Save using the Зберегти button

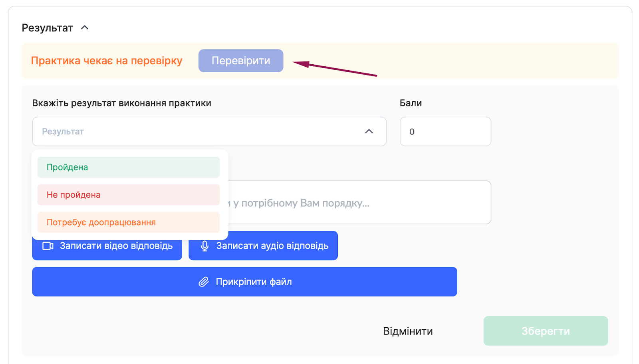pos(546,331)
